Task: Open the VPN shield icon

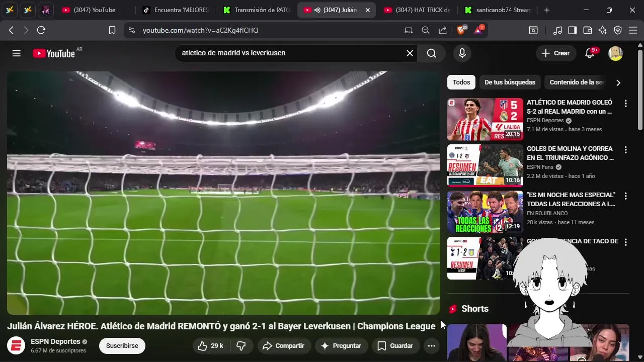Action: pos(618,30)
